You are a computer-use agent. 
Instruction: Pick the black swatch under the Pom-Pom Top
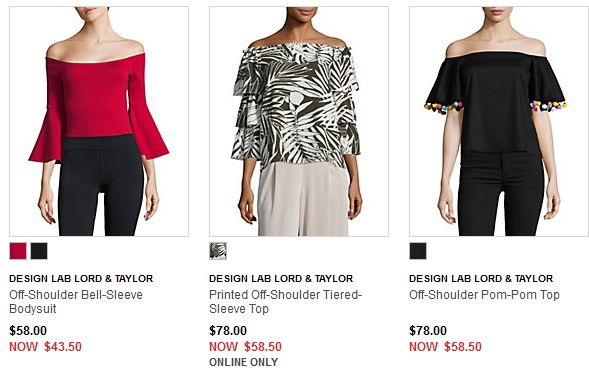click(x=418, y=251)
